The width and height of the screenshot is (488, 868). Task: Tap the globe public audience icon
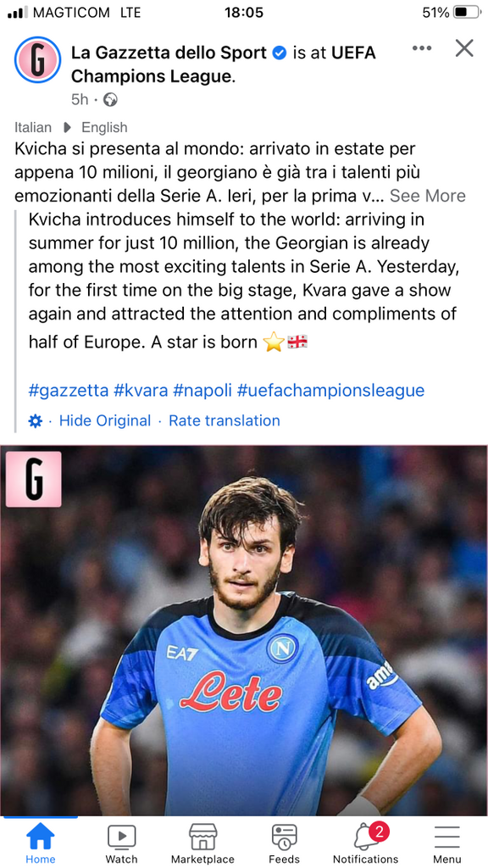[x=111, y=100]
